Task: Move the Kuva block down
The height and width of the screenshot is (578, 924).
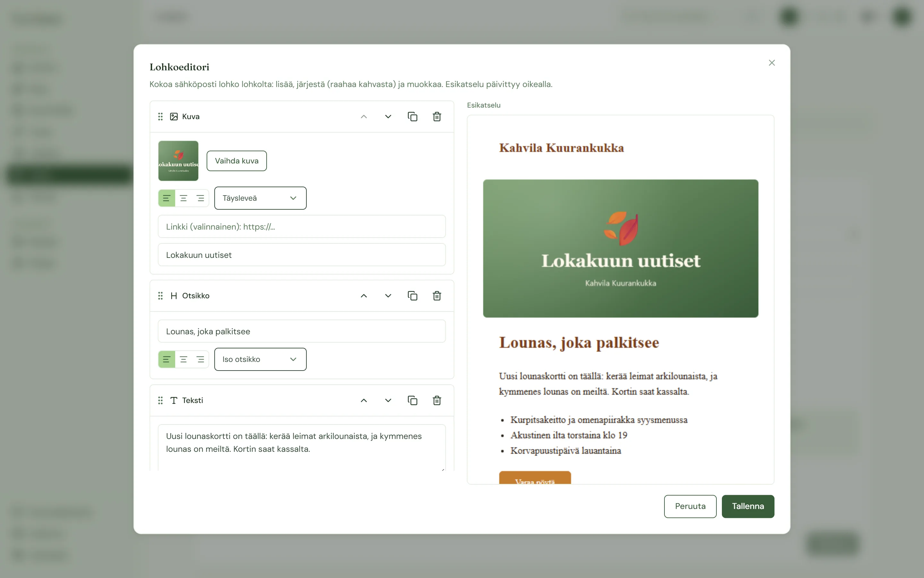Action: pos(388,117)
